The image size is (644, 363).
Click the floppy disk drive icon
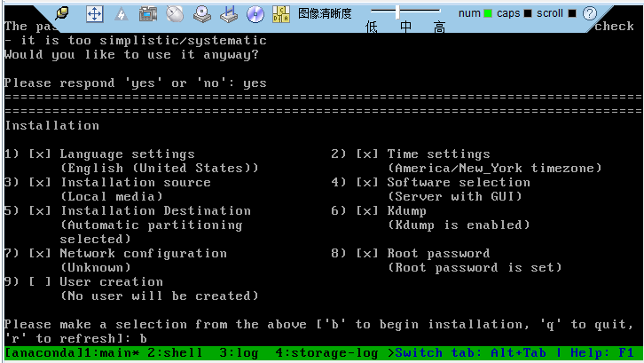pos(229,13)
